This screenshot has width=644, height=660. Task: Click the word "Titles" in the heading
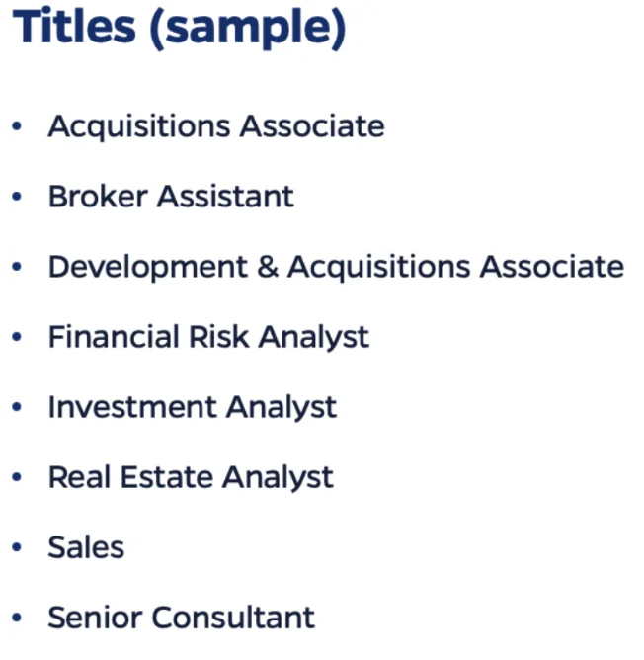75,27
